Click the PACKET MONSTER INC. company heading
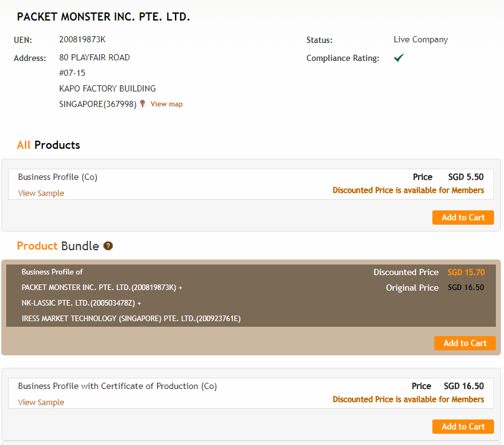This screenshot has height=445, width=504. tap(103, 17)
